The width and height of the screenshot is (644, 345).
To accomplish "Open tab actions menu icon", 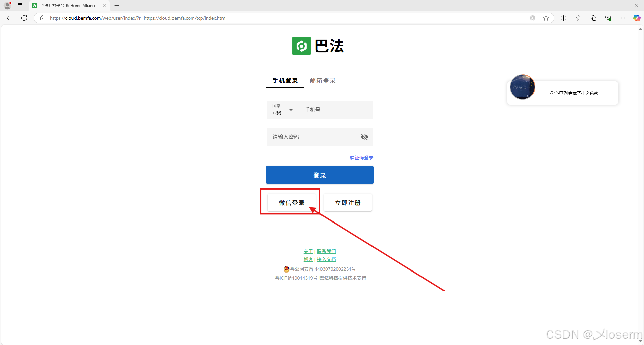I will (x=20, y=6).
